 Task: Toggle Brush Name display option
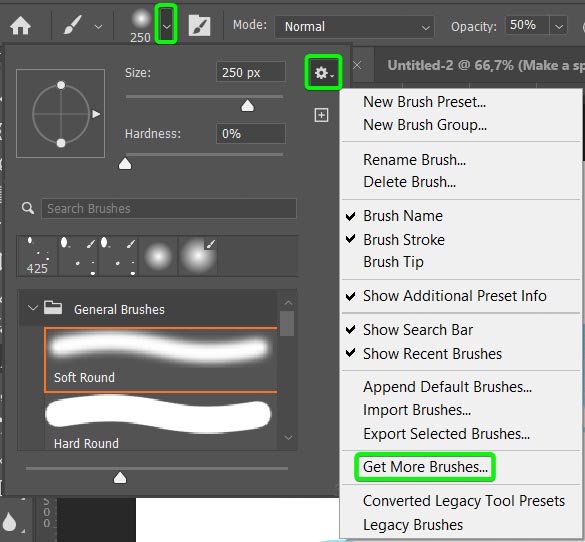[x=403, y=216]
